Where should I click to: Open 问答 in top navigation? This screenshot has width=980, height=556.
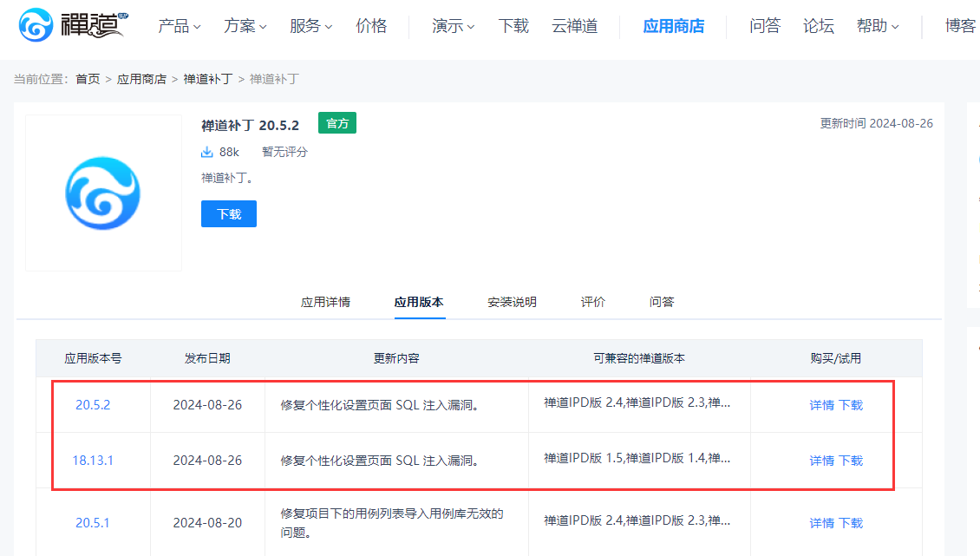coord(765,26)
